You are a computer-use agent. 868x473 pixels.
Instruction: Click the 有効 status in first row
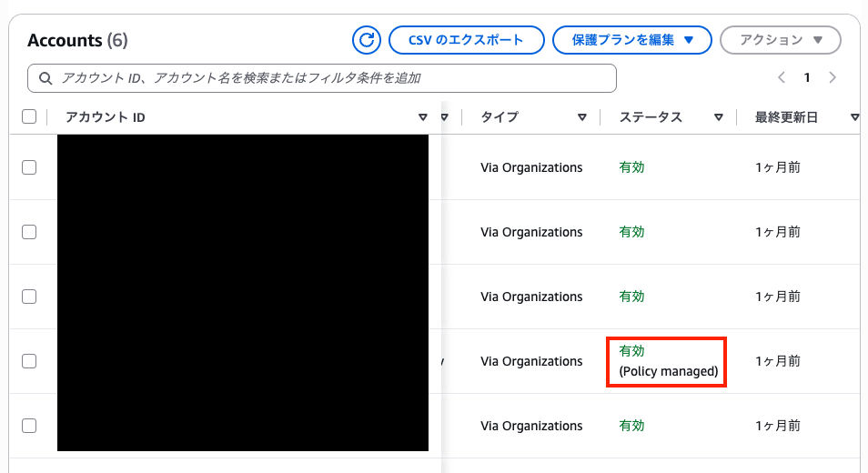631,167
